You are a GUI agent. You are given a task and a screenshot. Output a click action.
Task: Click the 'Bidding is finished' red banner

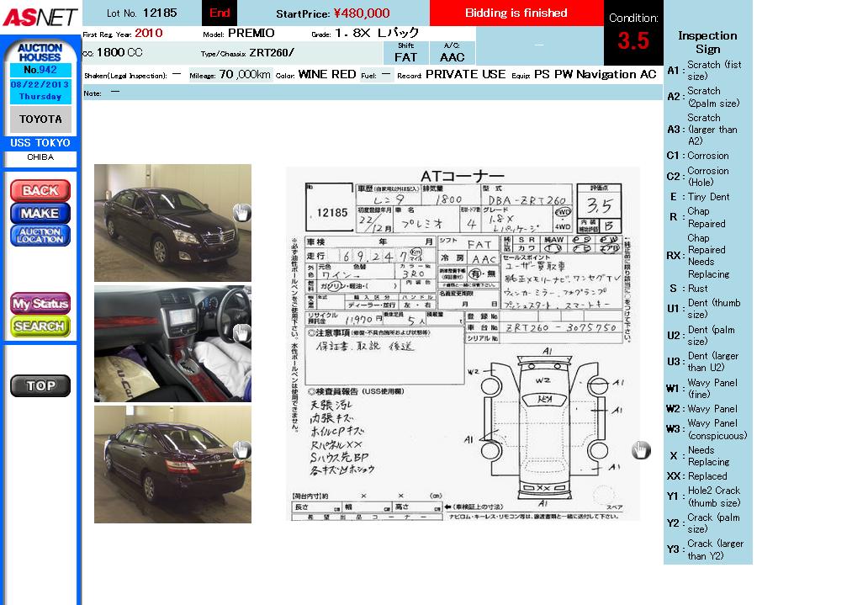pos(516,13)
